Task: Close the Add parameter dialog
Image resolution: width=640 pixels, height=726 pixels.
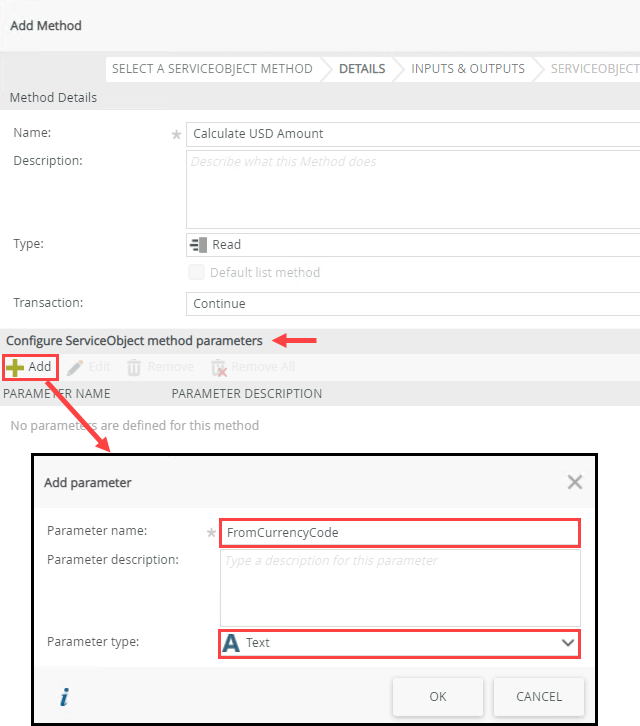Action: pos(575,482)
